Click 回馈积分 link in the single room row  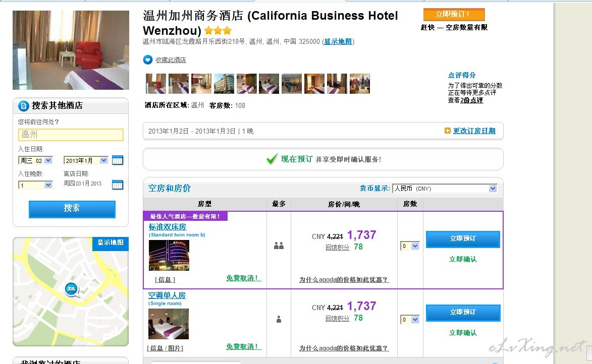338,319
